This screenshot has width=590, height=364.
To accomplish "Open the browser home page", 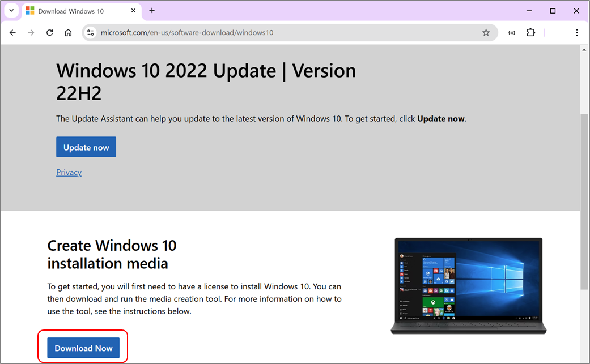I will pos(68,33).
